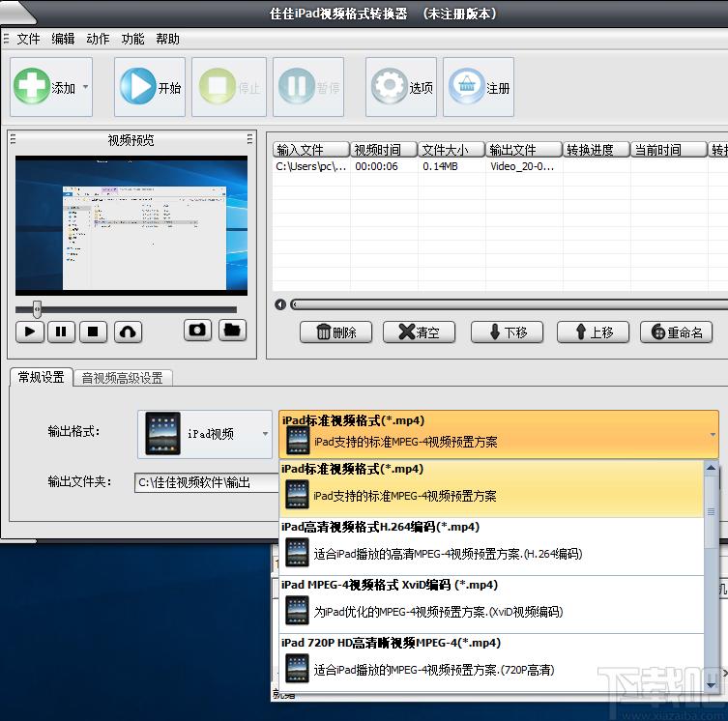
Task: Open Options (选项) gear button
Action: (401, 87)
